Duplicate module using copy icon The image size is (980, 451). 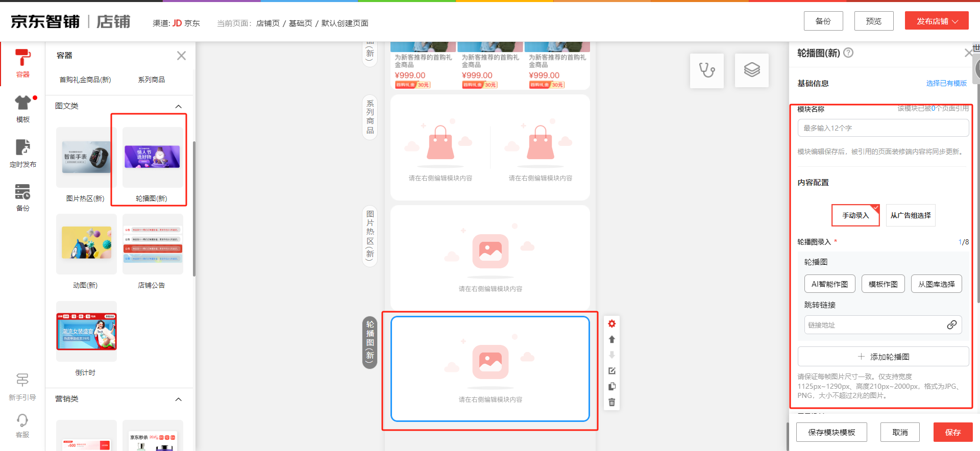click(x=611, y=387)
